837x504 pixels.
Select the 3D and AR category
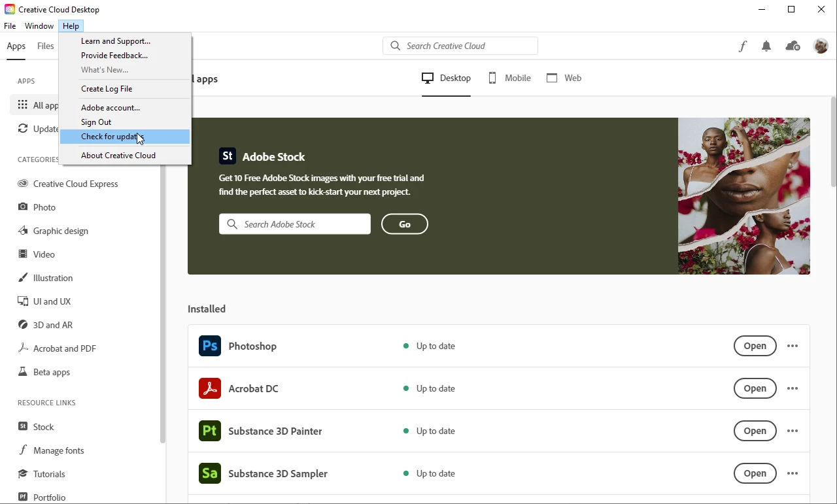[45, 325]
